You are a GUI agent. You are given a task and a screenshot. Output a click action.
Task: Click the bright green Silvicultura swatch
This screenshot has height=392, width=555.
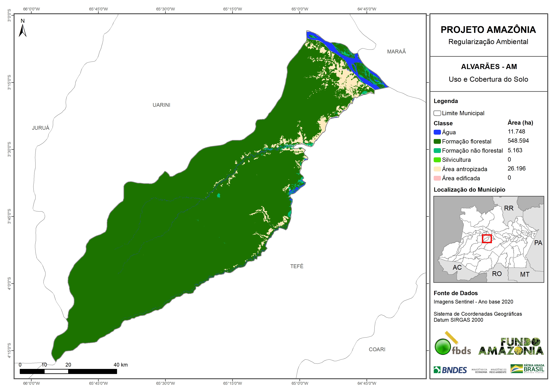pyautogui.click(x=437, y=160)
